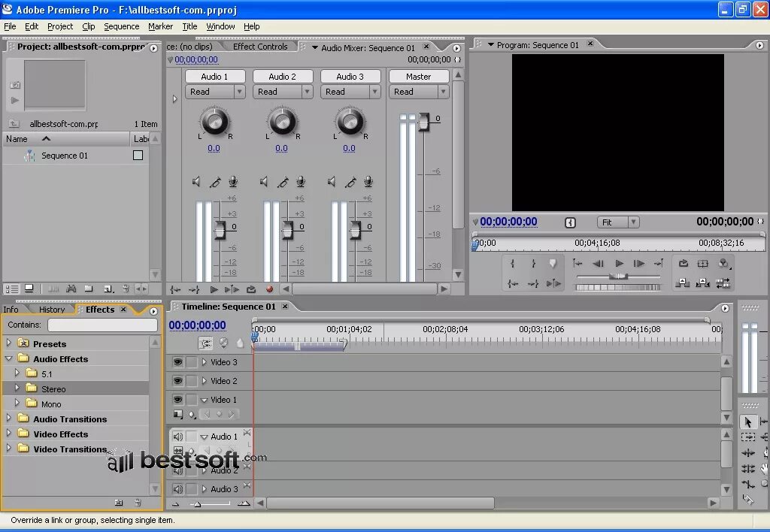This screenshot has width=770, height=532.
Task: Toggle speaker output for Audio 3 timeline track
Action: pos(177,489)
